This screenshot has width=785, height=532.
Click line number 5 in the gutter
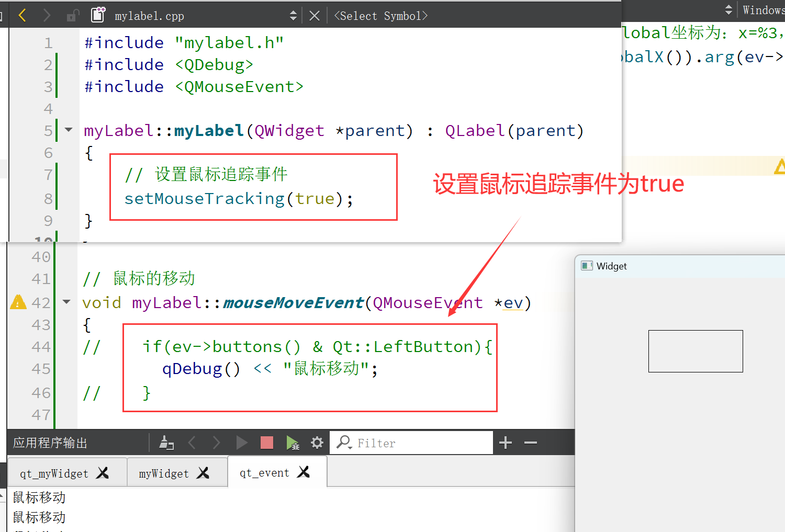(x=48, y=130)
